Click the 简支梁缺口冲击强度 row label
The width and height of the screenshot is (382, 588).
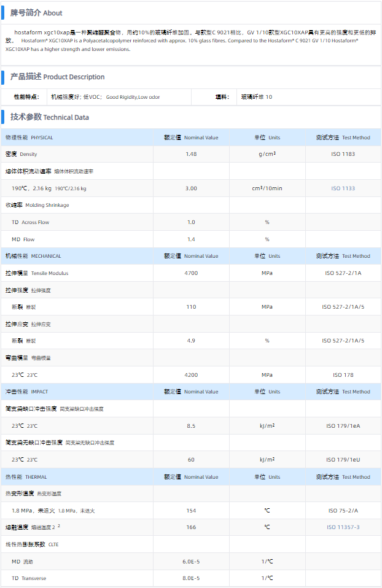click(55, 409)
